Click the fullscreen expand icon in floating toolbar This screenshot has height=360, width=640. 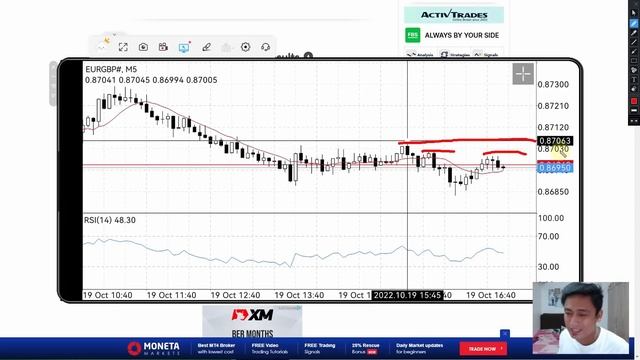tap(123, 47)
